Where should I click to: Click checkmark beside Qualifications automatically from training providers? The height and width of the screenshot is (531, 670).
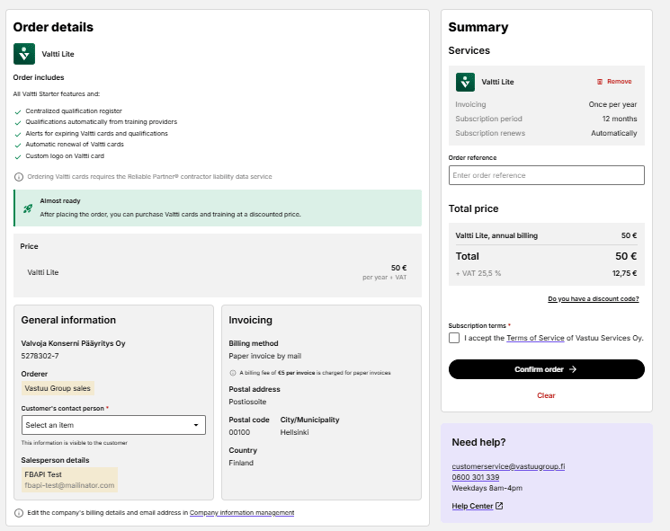[x=18, y=123]
